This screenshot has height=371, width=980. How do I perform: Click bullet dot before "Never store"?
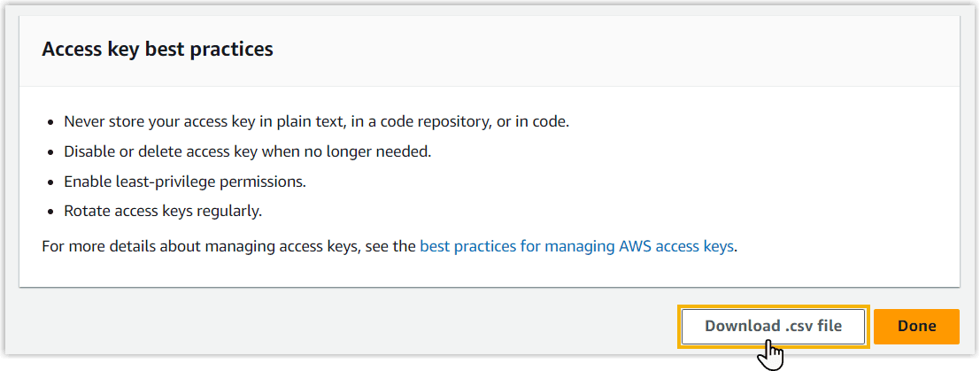[52, 122]
